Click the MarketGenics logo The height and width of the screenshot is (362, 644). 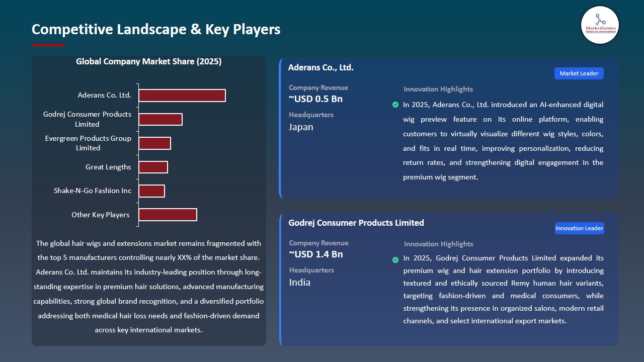click(x=600, y=25)
